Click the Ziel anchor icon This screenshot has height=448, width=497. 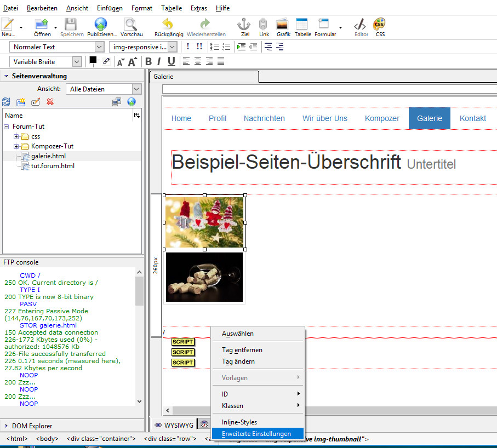244,25
